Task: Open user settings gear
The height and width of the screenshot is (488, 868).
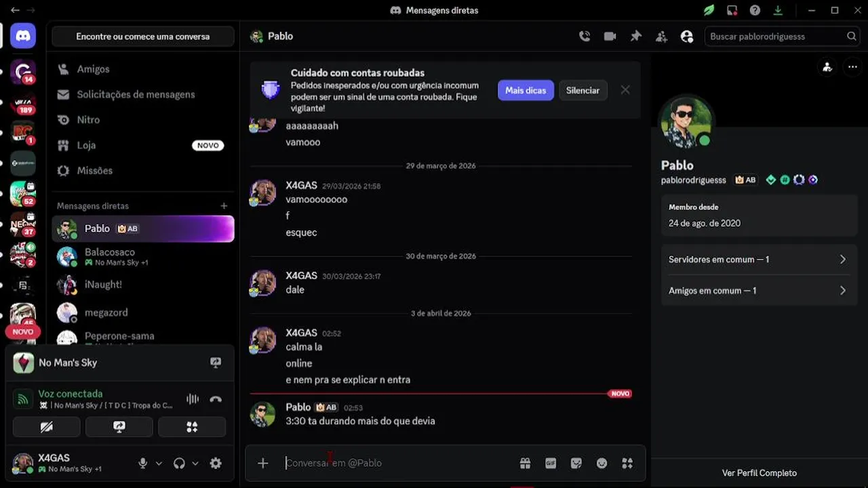Action: [x=216, y=464]
